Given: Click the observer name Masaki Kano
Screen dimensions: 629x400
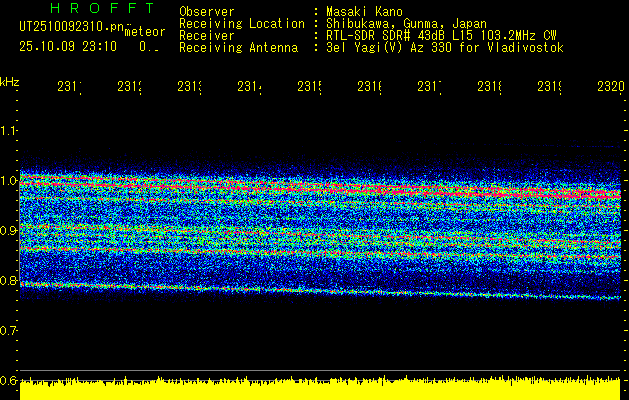Looking at the screenshot, I should (364, 11).
